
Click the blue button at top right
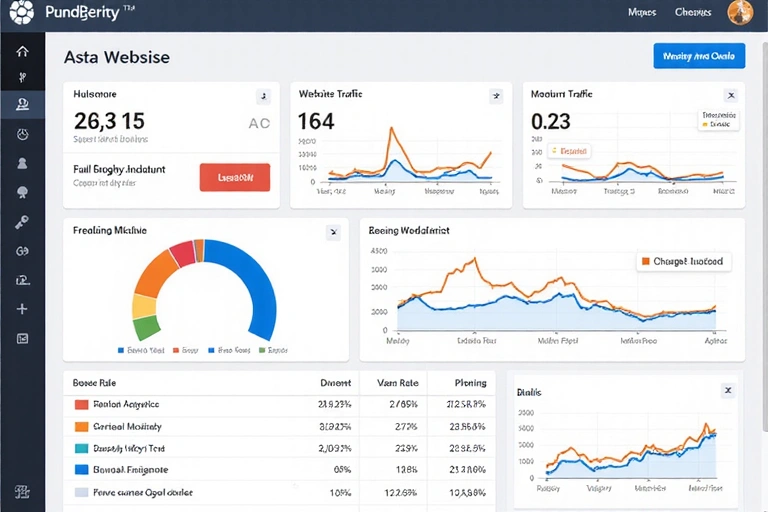tap(699, 56)
